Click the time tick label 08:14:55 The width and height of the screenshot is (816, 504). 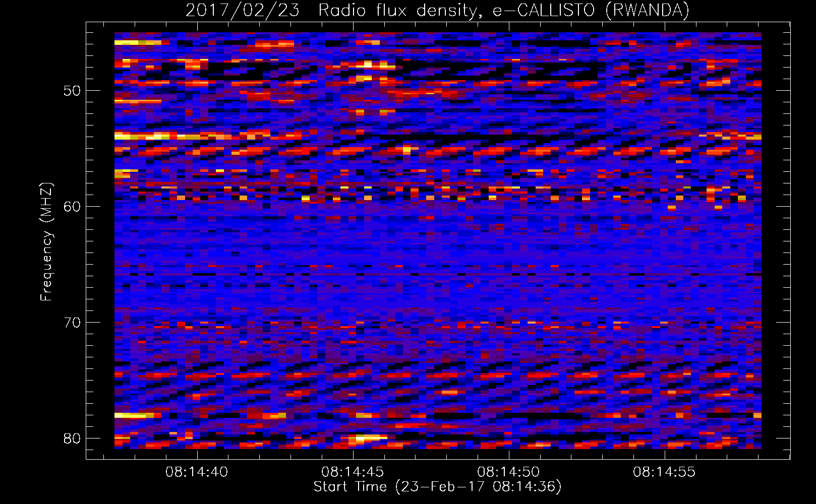[664, 472]
